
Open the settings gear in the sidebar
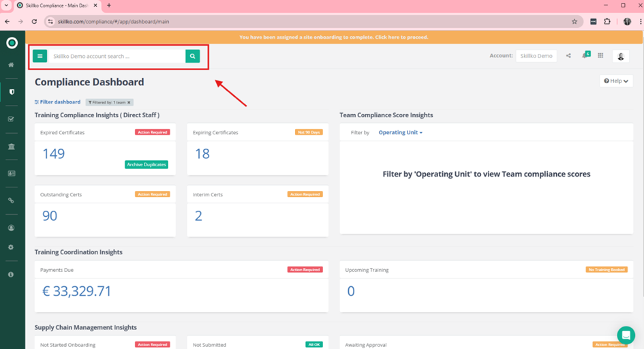point(11,247)
